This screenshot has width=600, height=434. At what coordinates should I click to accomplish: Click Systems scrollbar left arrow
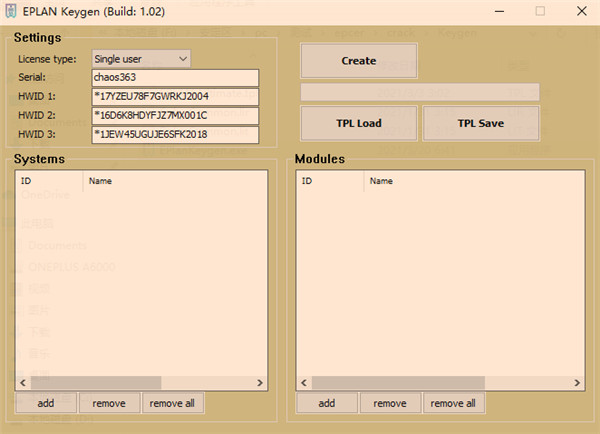[x=23, y=383]
